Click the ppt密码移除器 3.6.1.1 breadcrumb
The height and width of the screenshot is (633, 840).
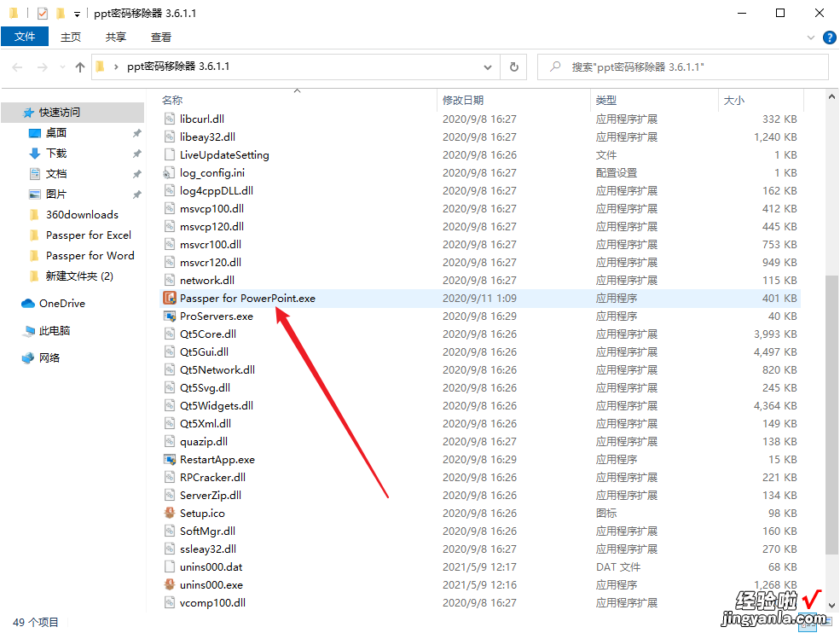coord(178,67)
